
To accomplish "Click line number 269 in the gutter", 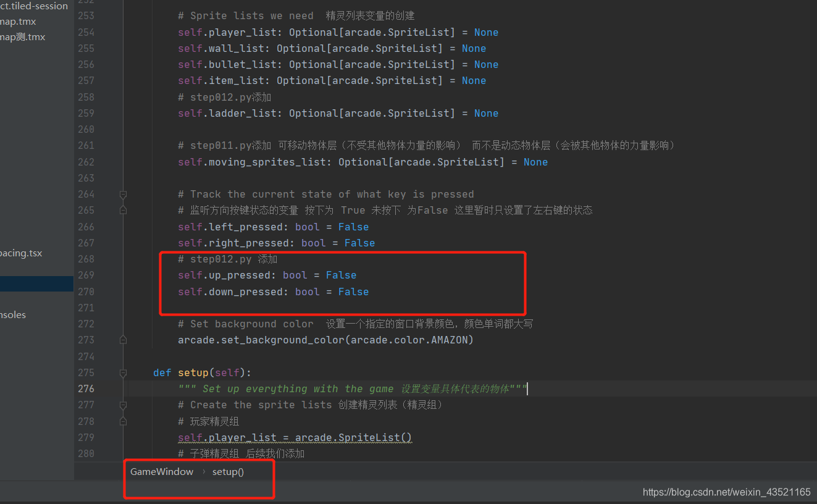I will pos(86,275).
